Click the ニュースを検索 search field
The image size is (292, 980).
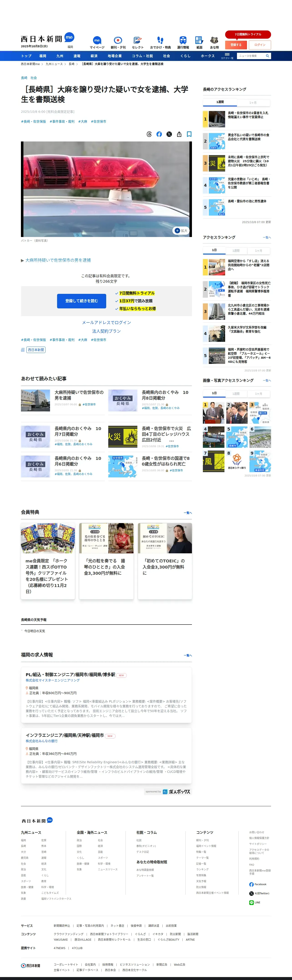coord(251,56)
